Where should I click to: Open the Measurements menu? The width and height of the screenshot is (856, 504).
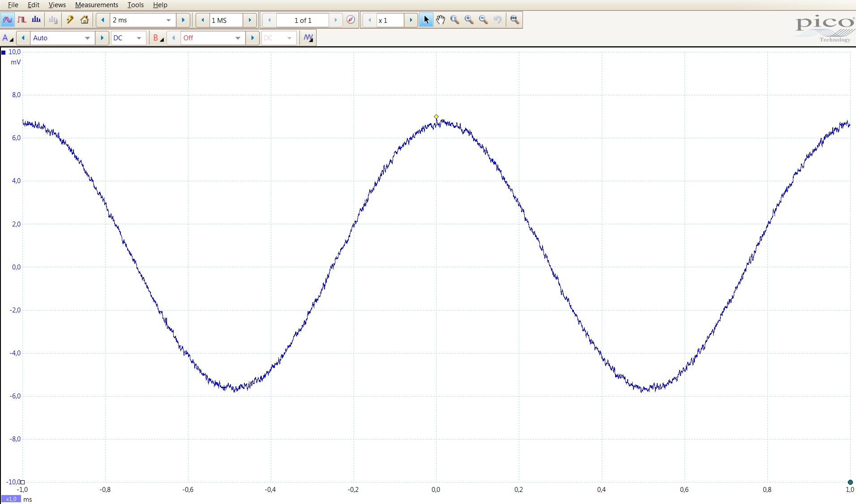tap(97, 5)
